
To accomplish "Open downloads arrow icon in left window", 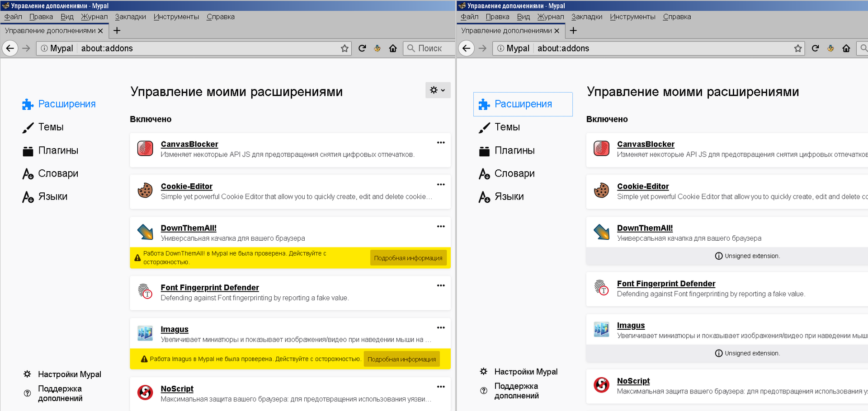I will click(x=377, y=48).
